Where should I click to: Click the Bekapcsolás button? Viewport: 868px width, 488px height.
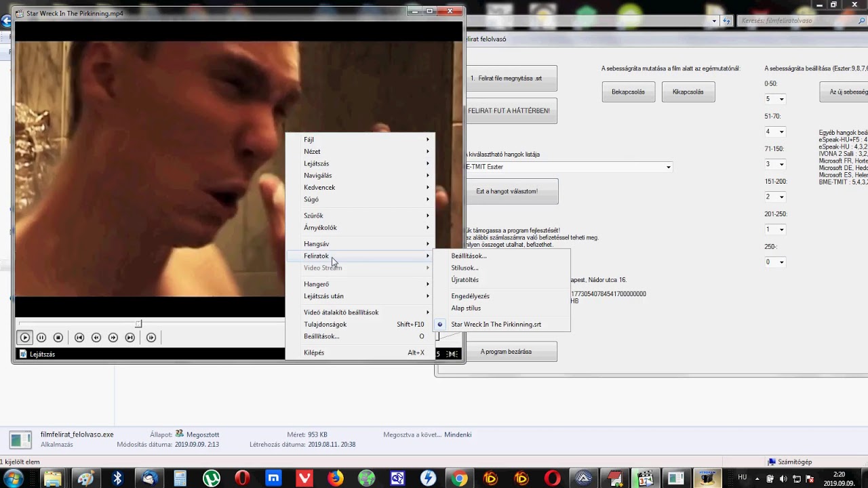tap(628, 92)
